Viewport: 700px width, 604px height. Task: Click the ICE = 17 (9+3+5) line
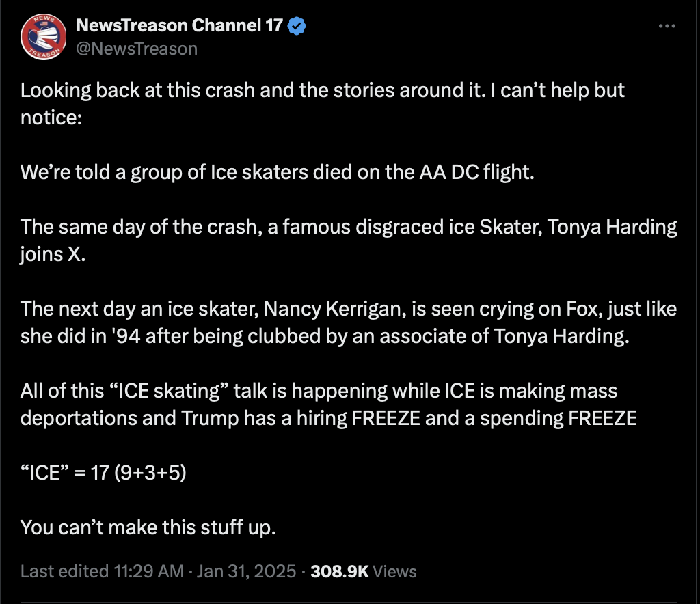pos(103,473)
